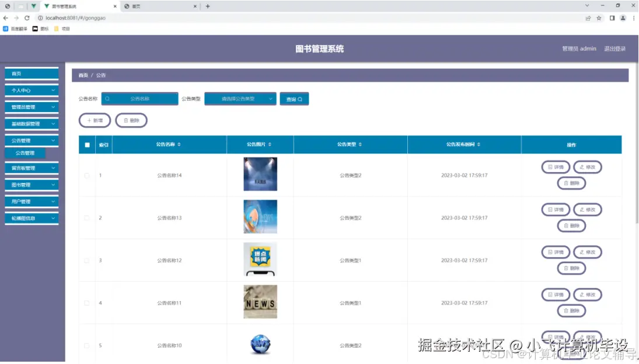The height and width of the screenshot is (364, 639).
Task: Open the browser side panel icon
Action: pos(612,18)
